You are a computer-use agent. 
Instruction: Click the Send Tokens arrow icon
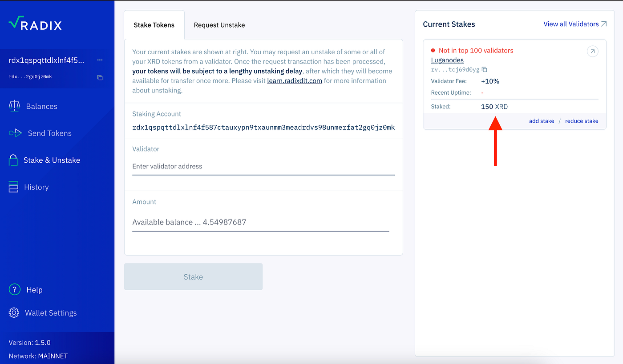15,133
